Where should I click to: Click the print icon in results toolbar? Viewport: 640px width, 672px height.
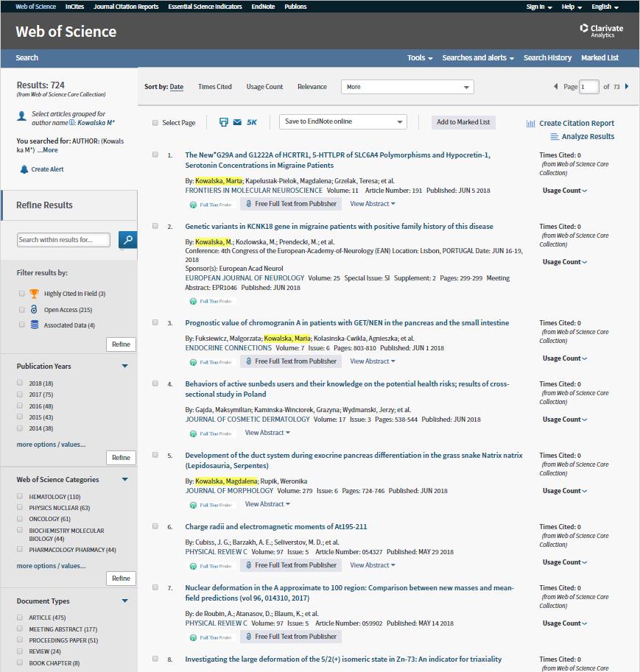pos(223,122)
